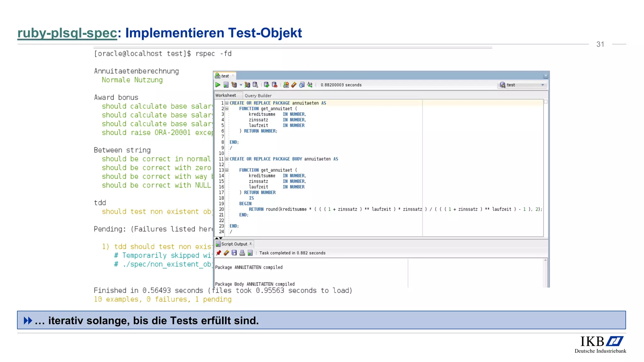Open the Explain Plan dropdown arrow

(241, 85)
